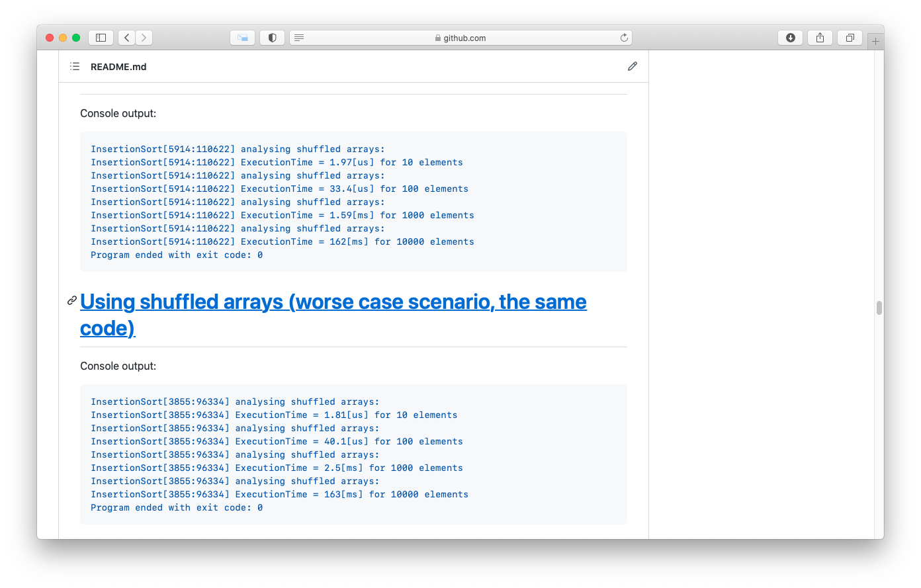Click the reload icon in the address bar

tap(623, 38)
